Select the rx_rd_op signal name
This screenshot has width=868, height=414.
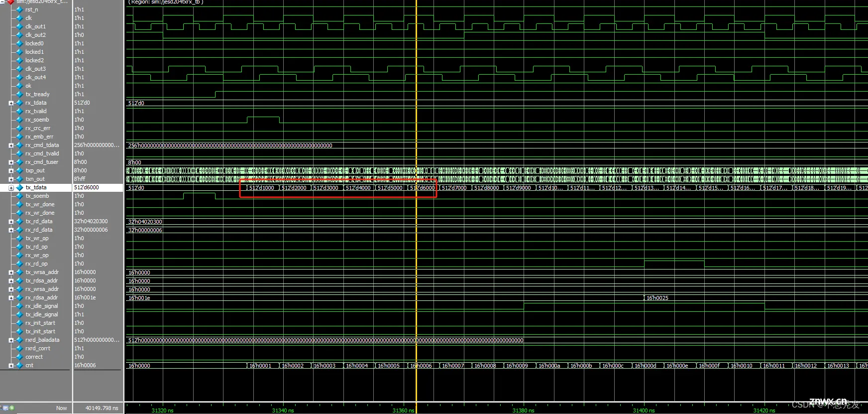click(36, 264)
